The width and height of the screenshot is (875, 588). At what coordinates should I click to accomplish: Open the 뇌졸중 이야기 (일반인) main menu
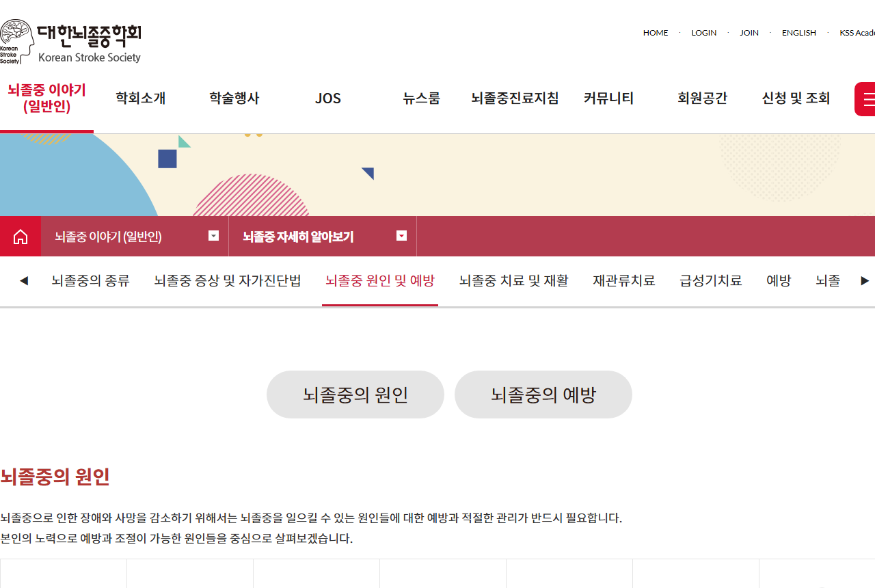tap(46, 98)
